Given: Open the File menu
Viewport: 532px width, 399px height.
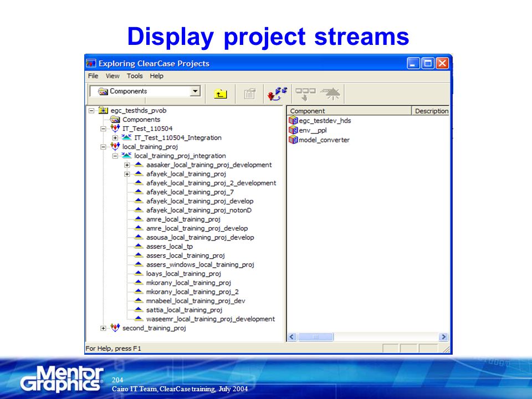Looking at the screenshot, I should 93,76.
